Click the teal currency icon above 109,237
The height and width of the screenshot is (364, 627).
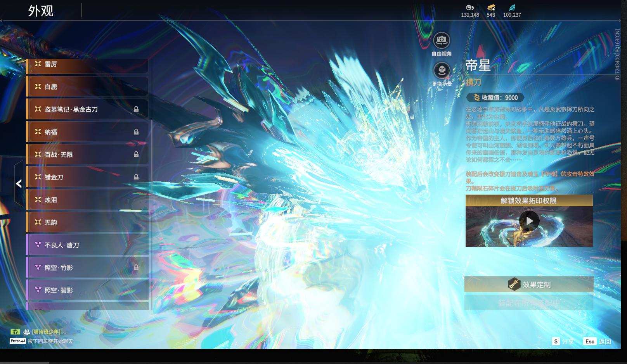coord(512,7)
